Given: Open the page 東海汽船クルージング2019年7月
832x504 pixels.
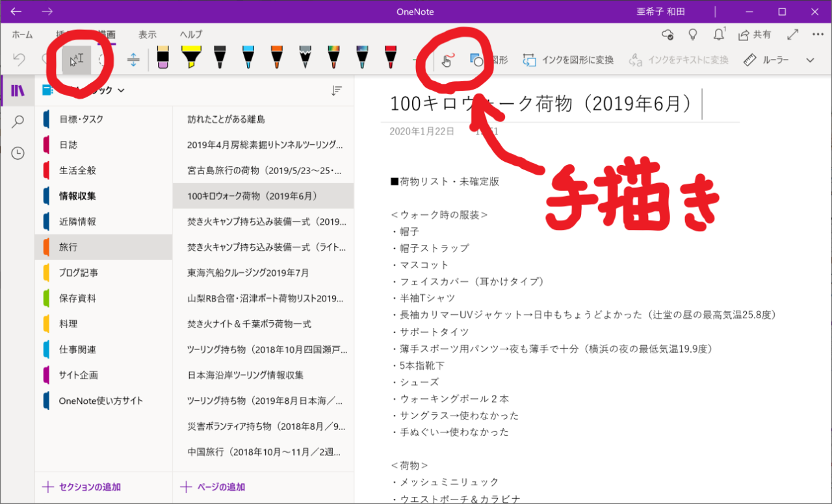Looking at the screenshot, I should tap(263, 273).
